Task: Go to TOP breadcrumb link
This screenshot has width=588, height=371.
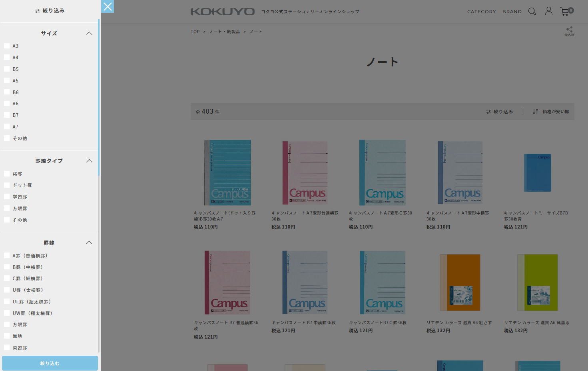Action: point(195,32)
